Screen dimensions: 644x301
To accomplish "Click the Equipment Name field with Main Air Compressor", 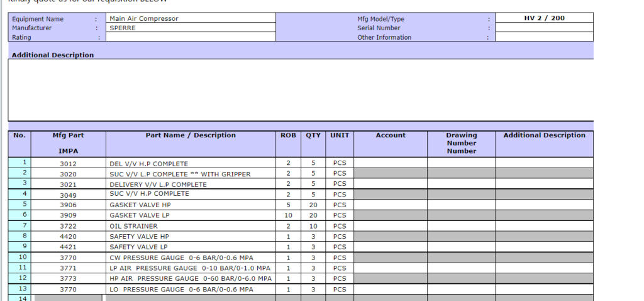I will [191, 18].
